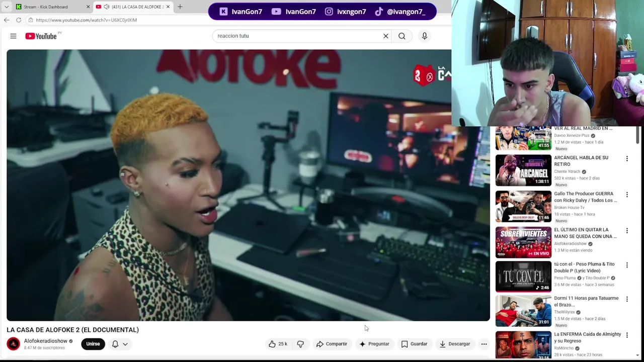
Task: Open ARCÁNGEL HABLA DE SU RETIRO thumbnail
Action: pos(523,170)
